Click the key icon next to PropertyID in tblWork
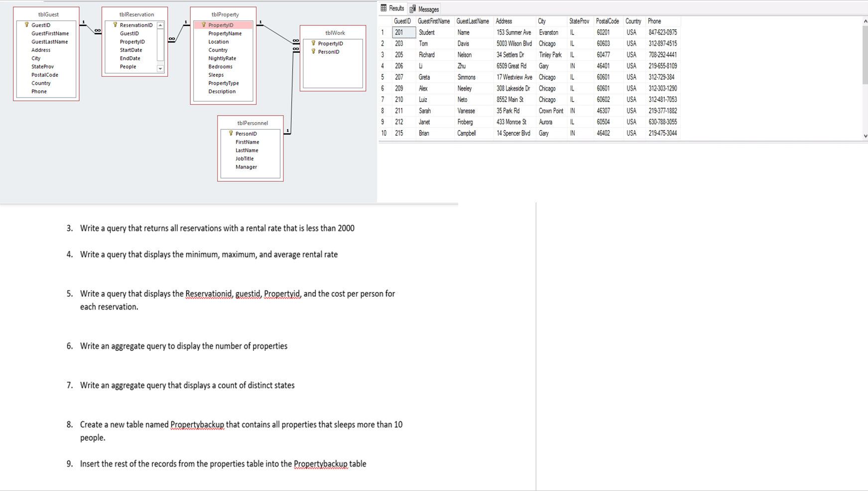This screenshot has width=868, height=491. pyautogui.click(x=312, y=43)
